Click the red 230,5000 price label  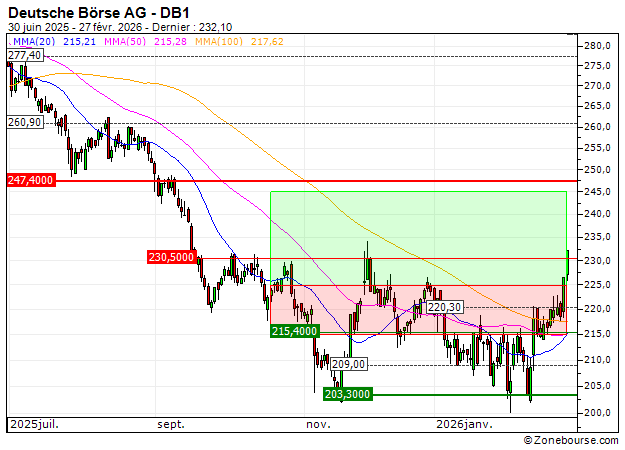tap(171, 257)
